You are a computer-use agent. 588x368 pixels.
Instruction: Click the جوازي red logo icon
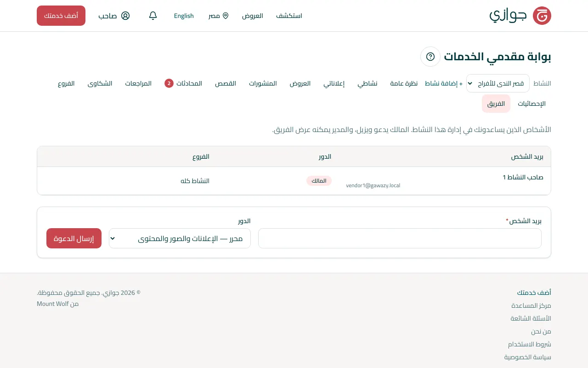click(542, 16)
